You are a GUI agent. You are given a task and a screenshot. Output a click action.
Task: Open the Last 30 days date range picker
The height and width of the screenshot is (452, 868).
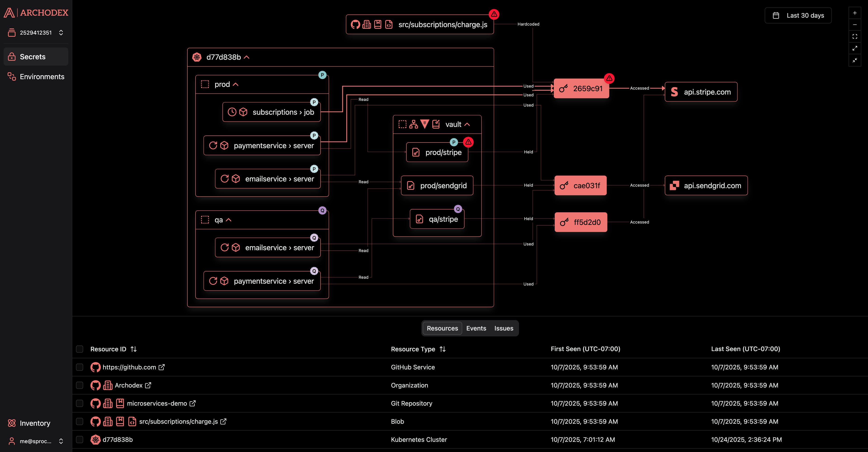[x=798, y=15]
